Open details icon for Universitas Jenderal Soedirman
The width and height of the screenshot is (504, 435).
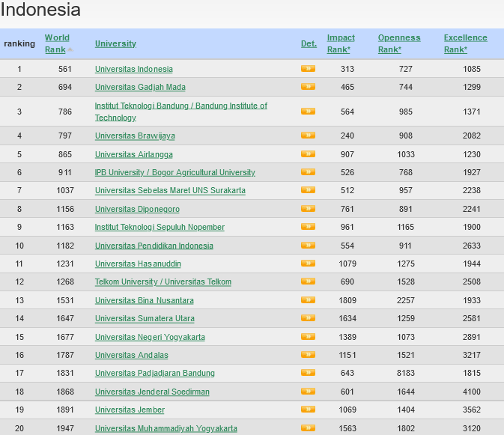click(308, 391)
